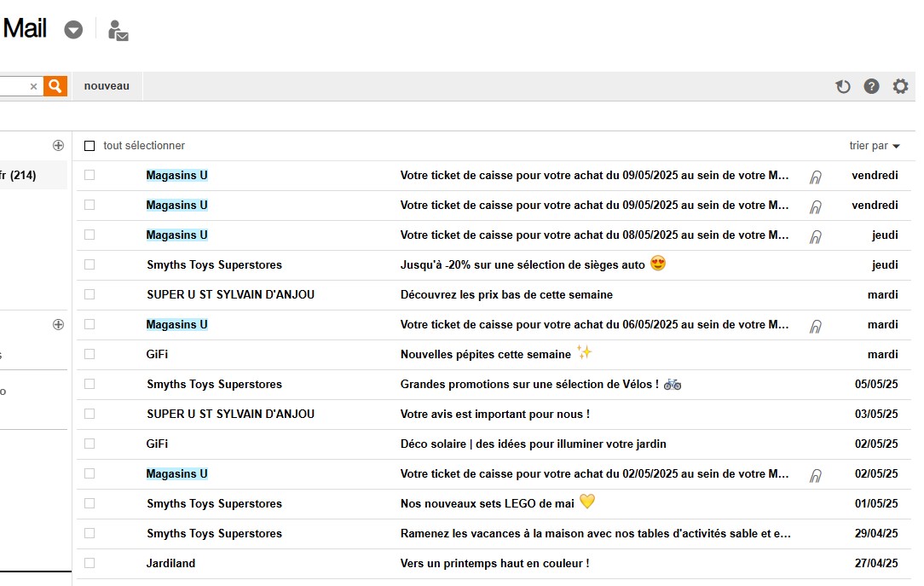This screenshot has width=924, height=586.
Task: Open help with the question mark icon
Action: (x=871, y=87)
